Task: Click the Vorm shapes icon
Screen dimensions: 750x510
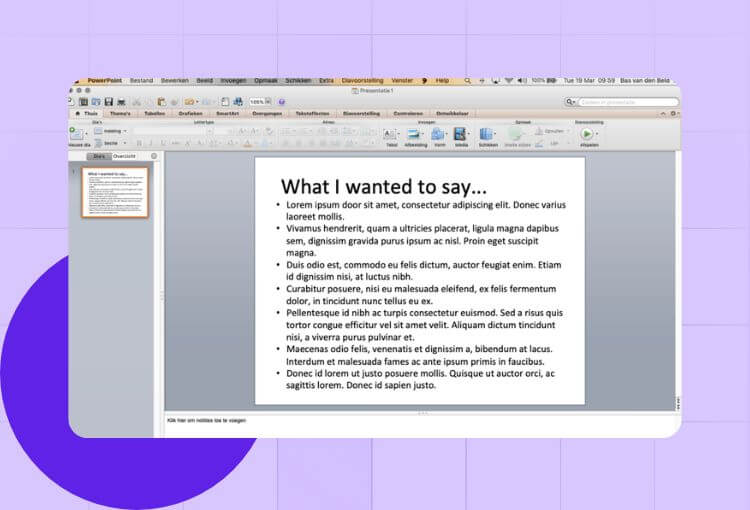Action: coord(439,136)
